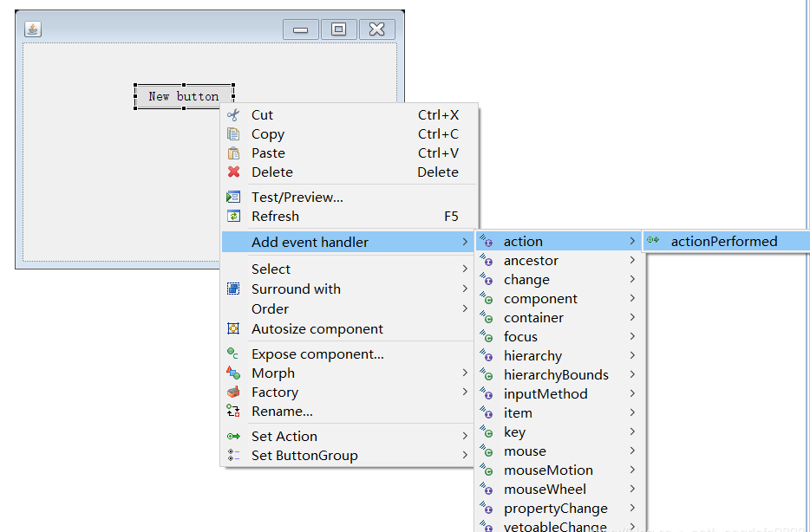The height and width of the screenshot is (532, 810).
Task: Click the Cut scissors icon
Action: coord(233,115)
